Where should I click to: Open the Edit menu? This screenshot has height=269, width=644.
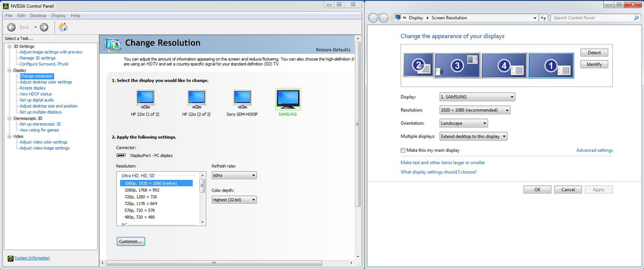(21, 16)
